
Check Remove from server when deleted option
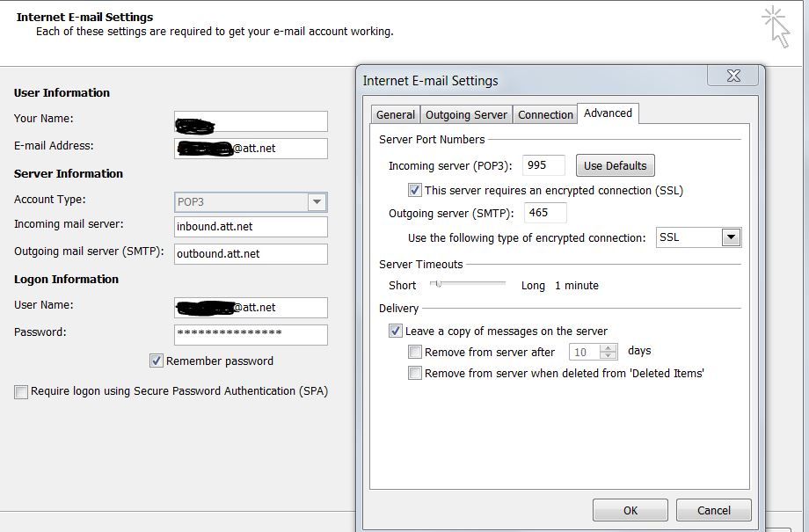pyautogui.click(x=415, y=373)
